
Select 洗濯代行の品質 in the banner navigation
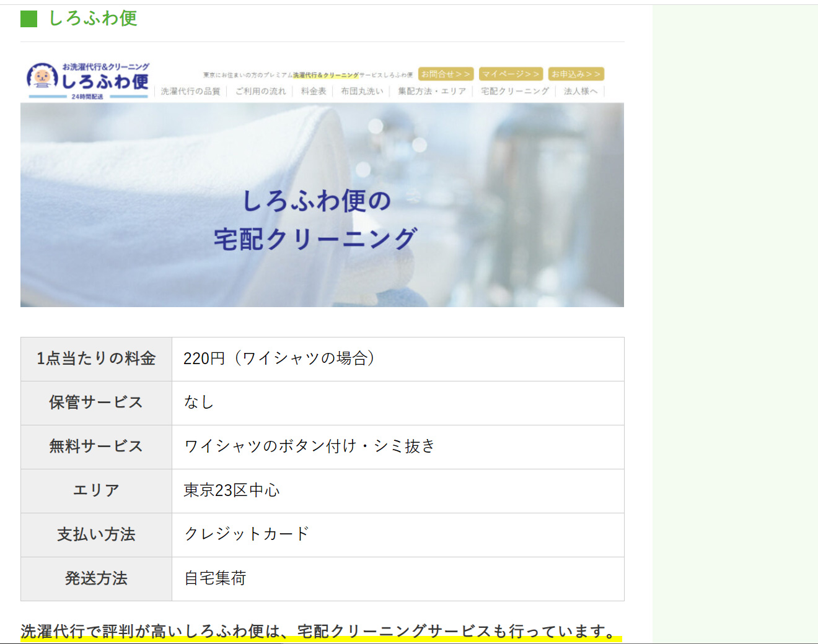(191, 91)
